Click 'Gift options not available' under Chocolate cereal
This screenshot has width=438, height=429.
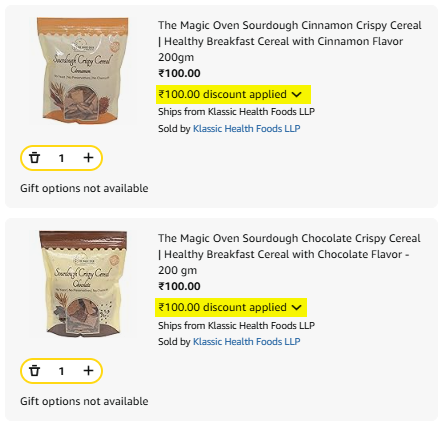pyautogui.click(x=84, y=401)
